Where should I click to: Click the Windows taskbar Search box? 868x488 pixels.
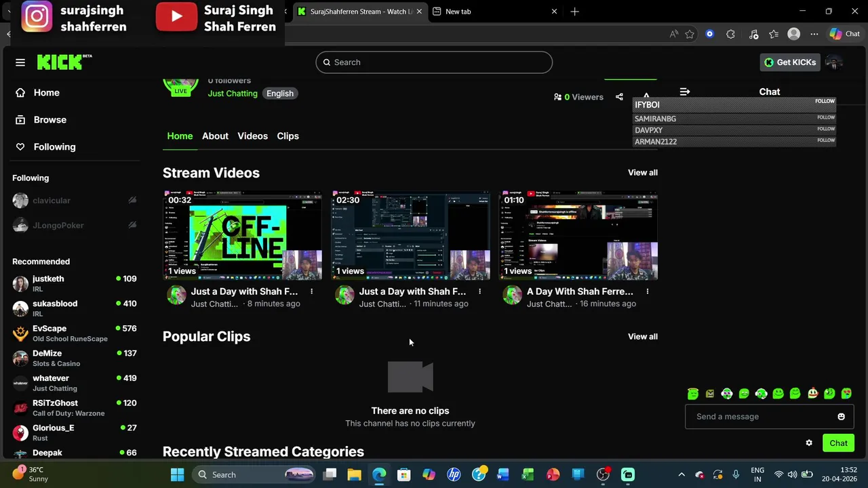tap(253, 474)
